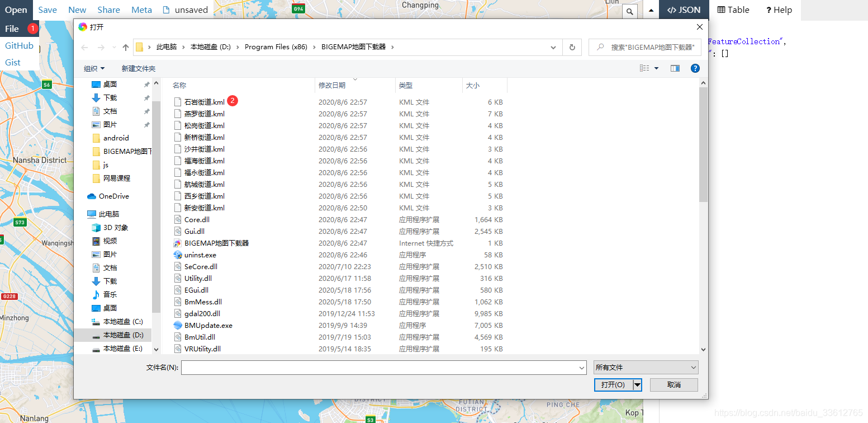
Task: Focus the 文件名 input field
Action: click(x=380, y=368)
